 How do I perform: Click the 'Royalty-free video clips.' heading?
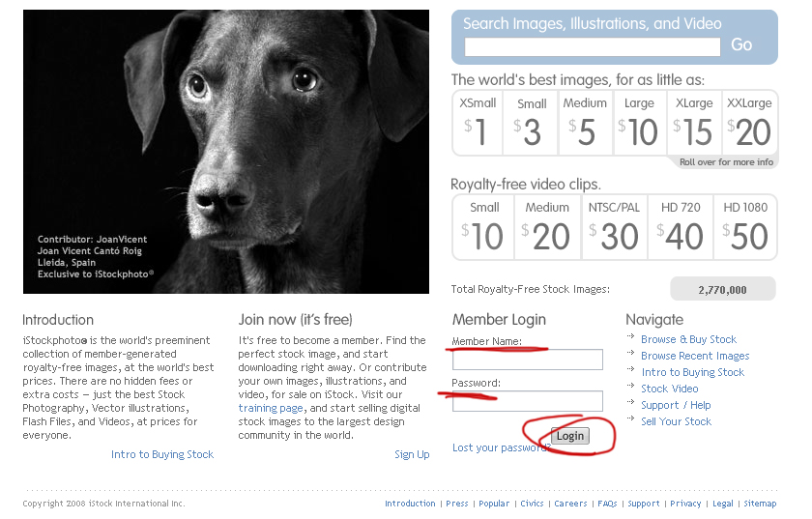[526, 185]
